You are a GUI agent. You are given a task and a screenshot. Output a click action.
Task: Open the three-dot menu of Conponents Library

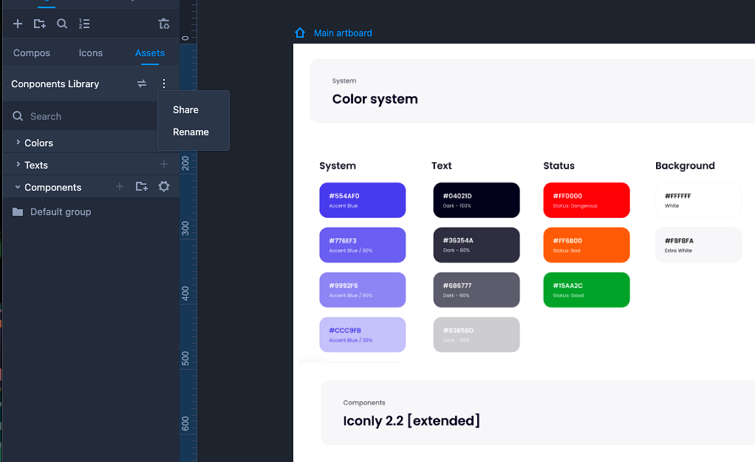[x=164, y=84]
